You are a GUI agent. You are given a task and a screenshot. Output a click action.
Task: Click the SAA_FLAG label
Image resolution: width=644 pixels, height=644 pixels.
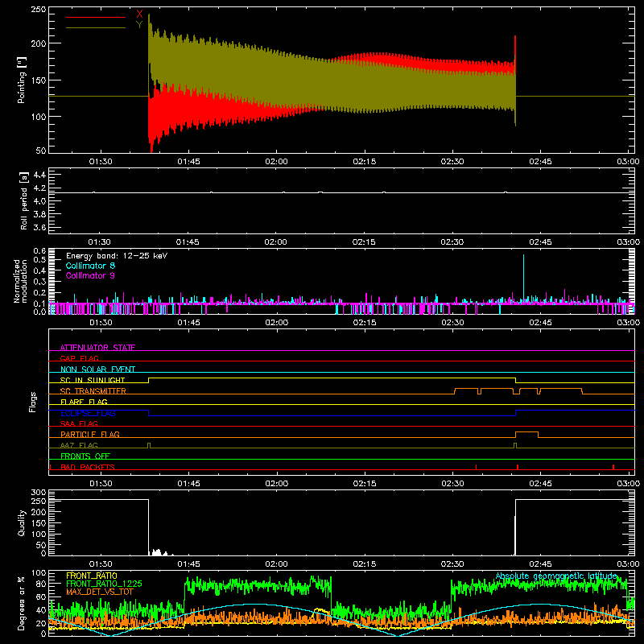(x=79, y=423)
